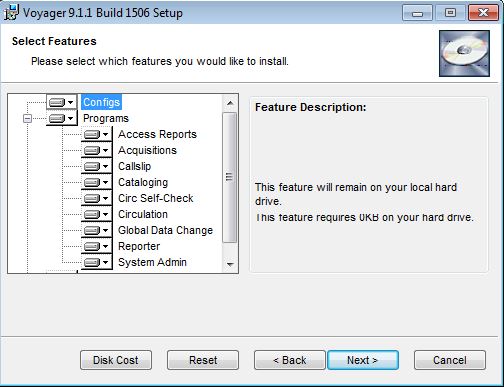Open the Configs feature install-state dropdown
The height and width of the screenshot is (387, 504).
(62, 102)
